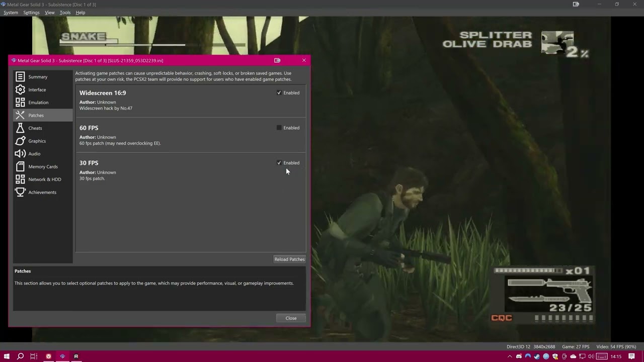Click the Achievements trophy icon
Image resolution: width=644 pixels, height=362 pixels.
pyautogui.click(x=20, y=192)
